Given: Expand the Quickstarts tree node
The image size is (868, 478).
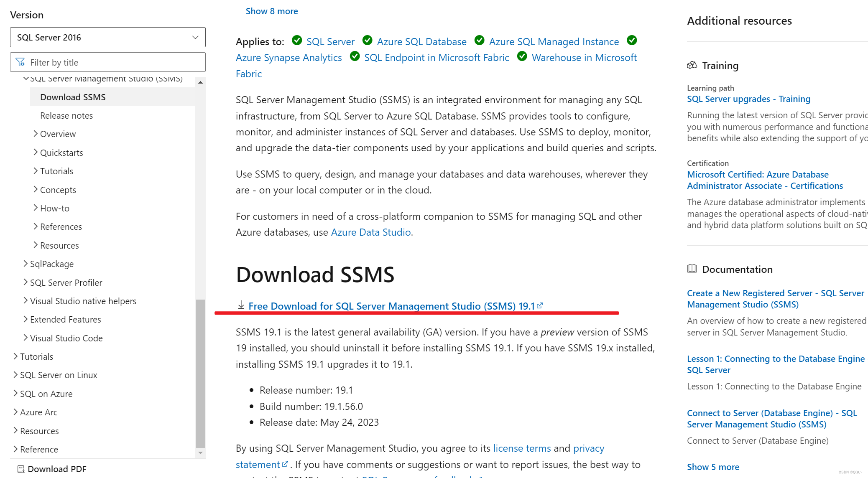Looking at the screenshot, I should 36,153.
